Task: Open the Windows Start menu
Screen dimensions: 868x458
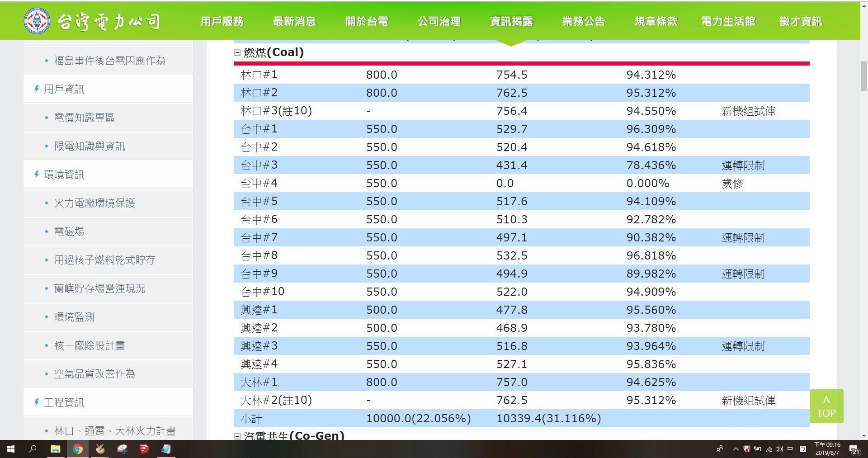Action: click(11, 449)
